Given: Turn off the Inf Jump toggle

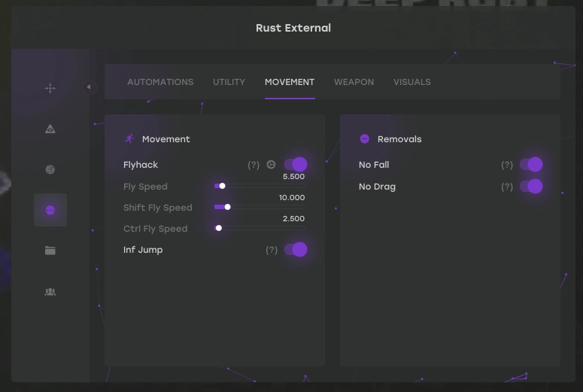Looking at the screenshot, I should pos(296,250).
